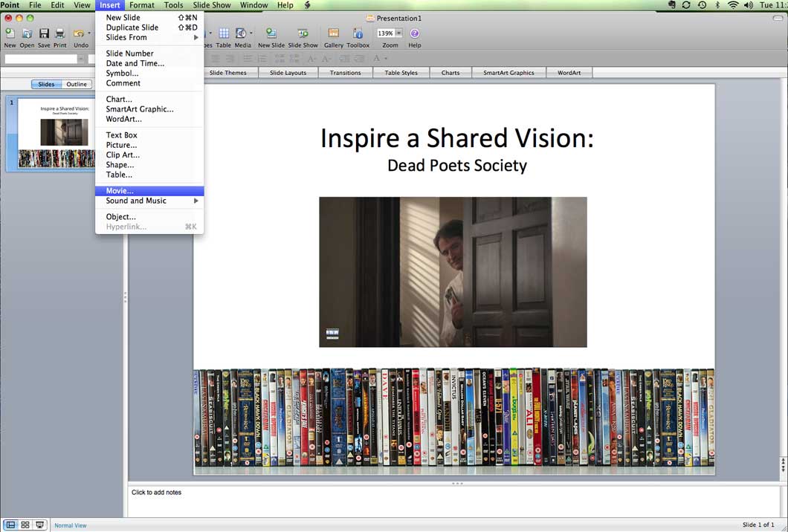Choose Object... from the Insert menu
This screenshot has height=532, width=788.
[149, 217]
